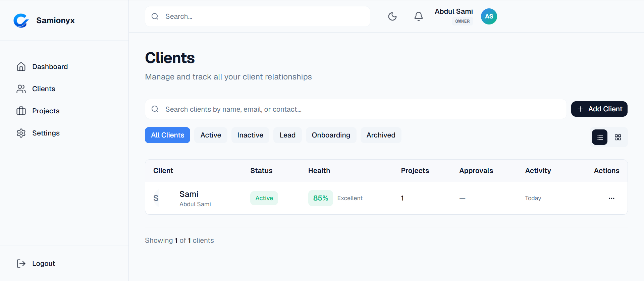Viewport: 644px width, 281px height.
Task: Click the 85% health score badge
Action: coord(321,198)
